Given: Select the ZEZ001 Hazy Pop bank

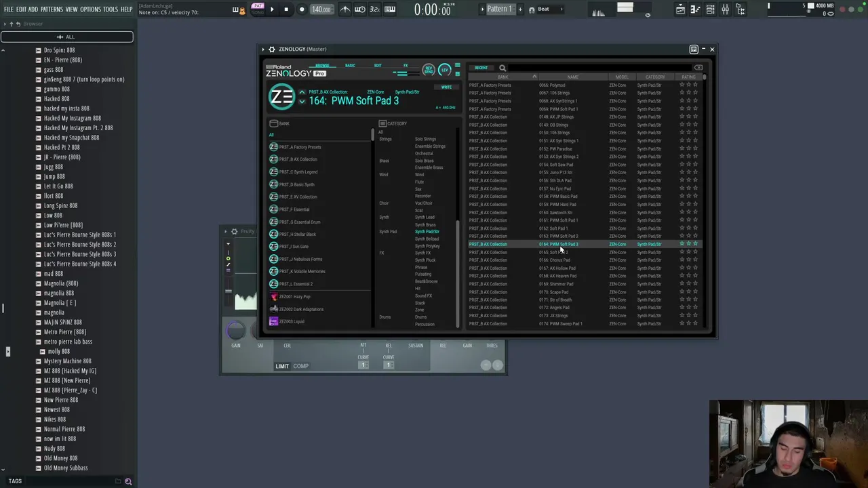Looking at the screenshot, I should point(294,297).
